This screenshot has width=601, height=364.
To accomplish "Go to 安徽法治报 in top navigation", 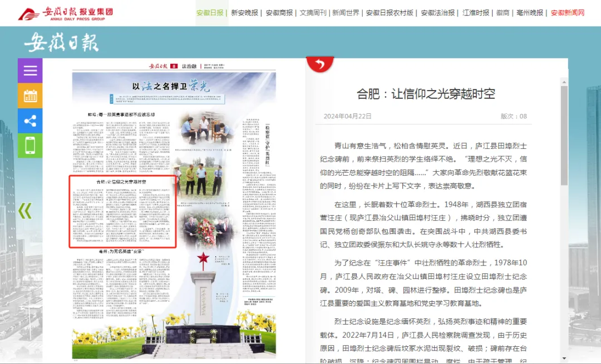I will [x=438, y=13].
